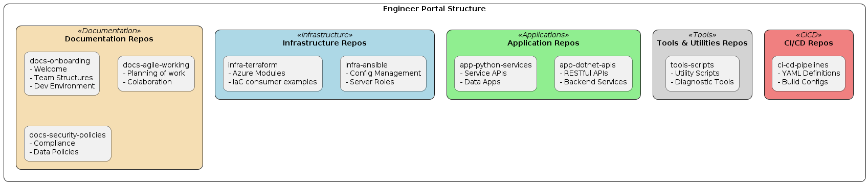The width and height of the screenshot is (868, 184).
Task: Click the '- RESTful APIs' line
Action: [x=584, y=73]
